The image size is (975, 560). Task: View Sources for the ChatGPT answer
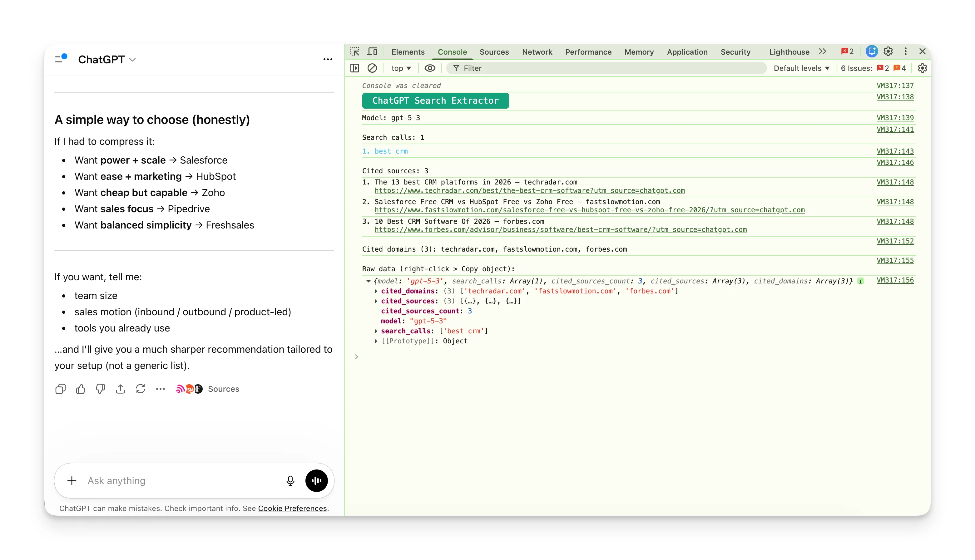(223, 389)
